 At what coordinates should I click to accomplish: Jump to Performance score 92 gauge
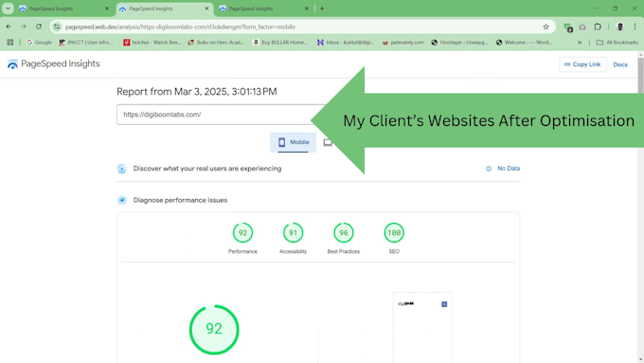pyautogui.click(x=242, y=233)
